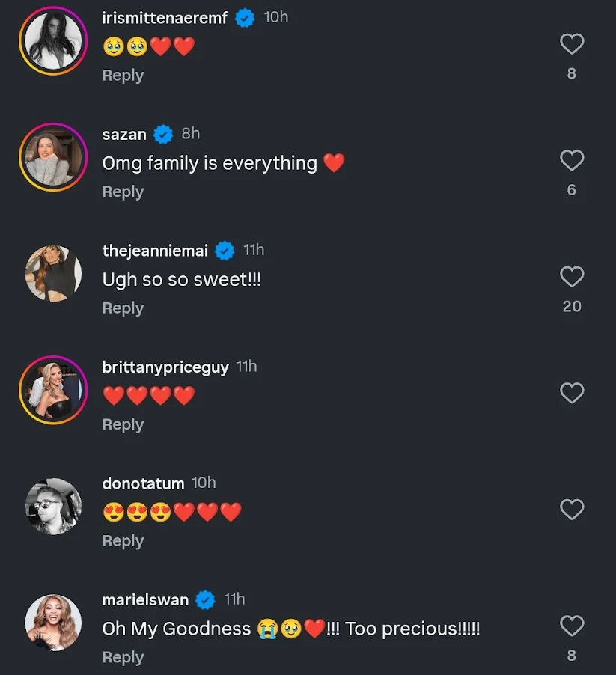Reply to brittanypriceguy's comment
The width and height of the screenshot is (616, 675).
coord(123,424)
